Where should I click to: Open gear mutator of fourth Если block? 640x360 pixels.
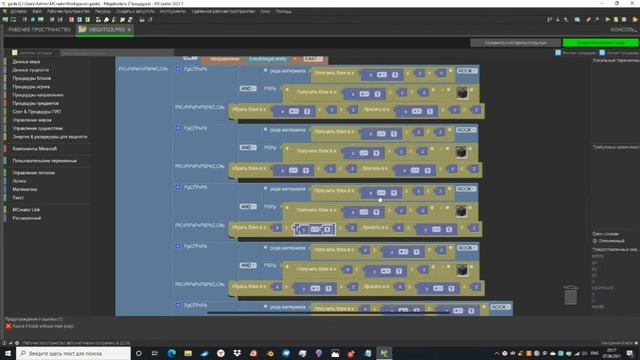tap(178, 246)
